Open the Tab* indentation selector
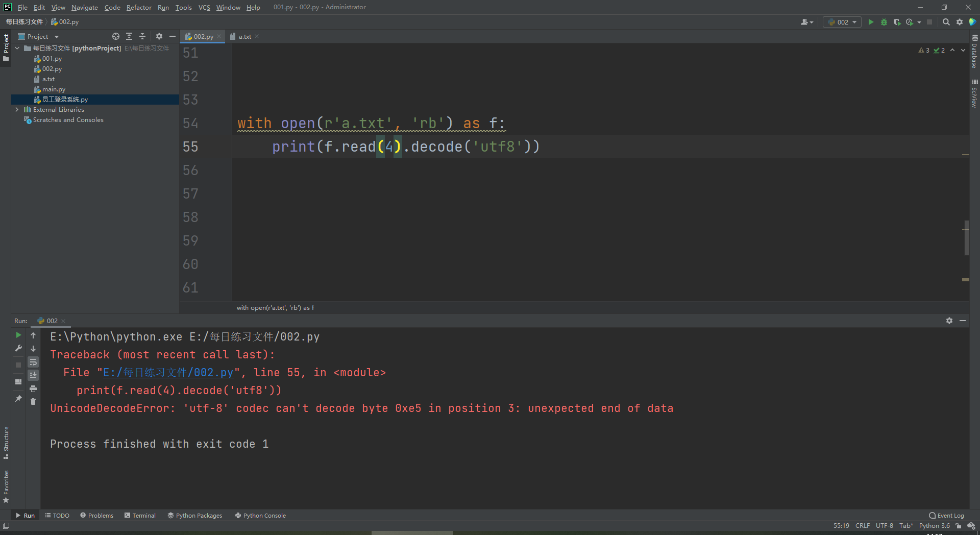This screenshot has width=980, height=535. 906,526
